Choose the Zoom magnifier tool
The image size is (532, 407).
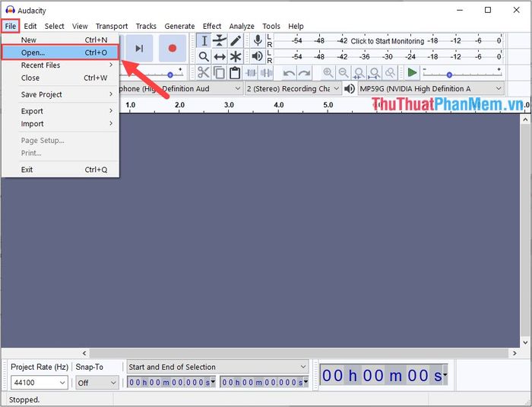click(204, 56)
